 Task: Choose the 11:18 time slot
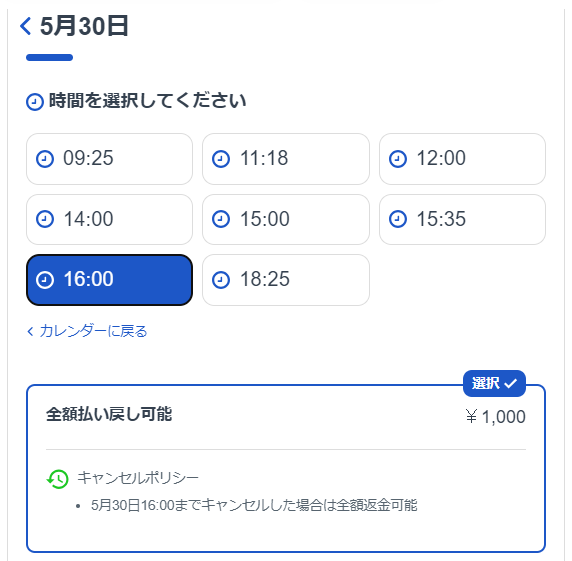pos(286,159)
